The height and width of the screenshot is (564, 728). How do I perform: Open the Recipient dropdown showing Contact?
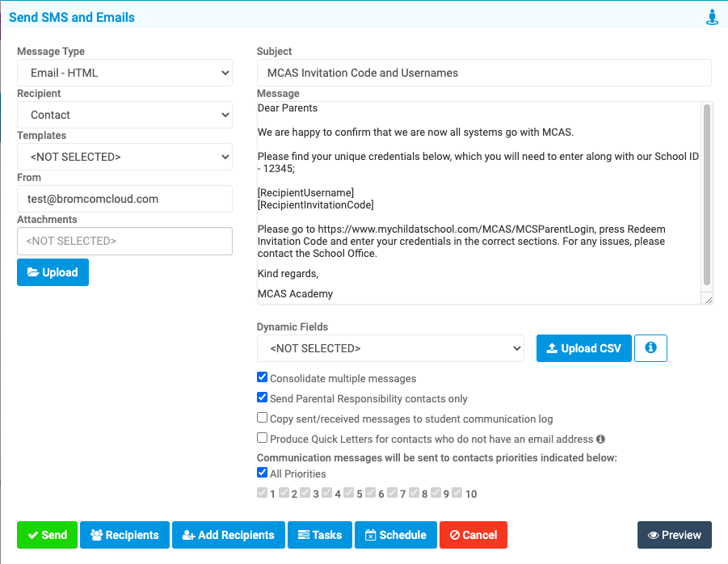(x=125, y=115)
